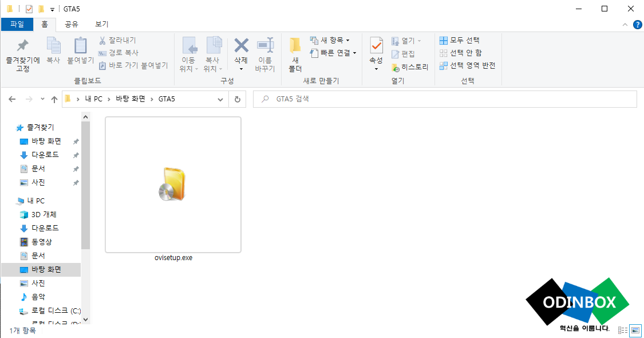Open 삭제 delete options dropdown arrow

pyautogui.click(x=241, y=69)
